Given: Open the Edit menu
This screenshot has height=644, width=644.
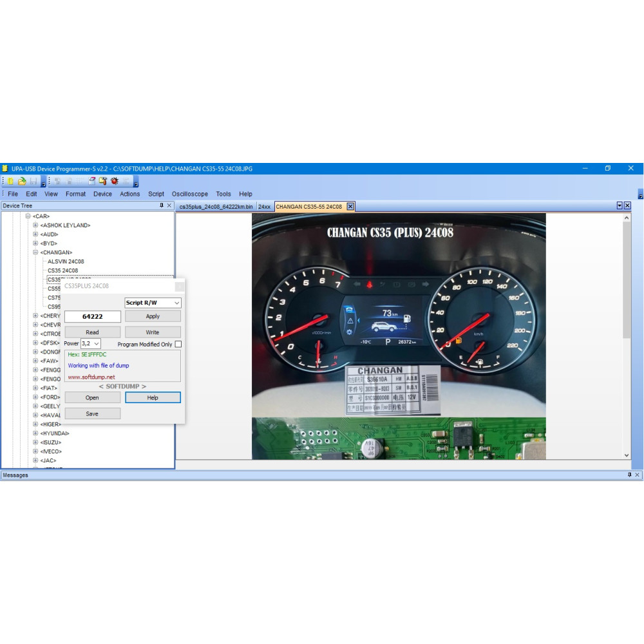Looking at the screenshot, I should point(31,194).
